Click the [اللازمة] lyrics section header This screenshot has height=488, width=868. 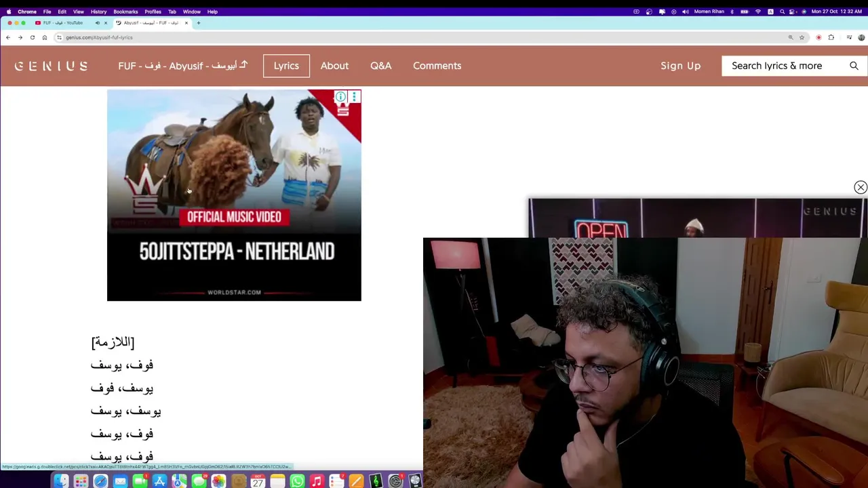pyautogui.click(x=113, y=342)
